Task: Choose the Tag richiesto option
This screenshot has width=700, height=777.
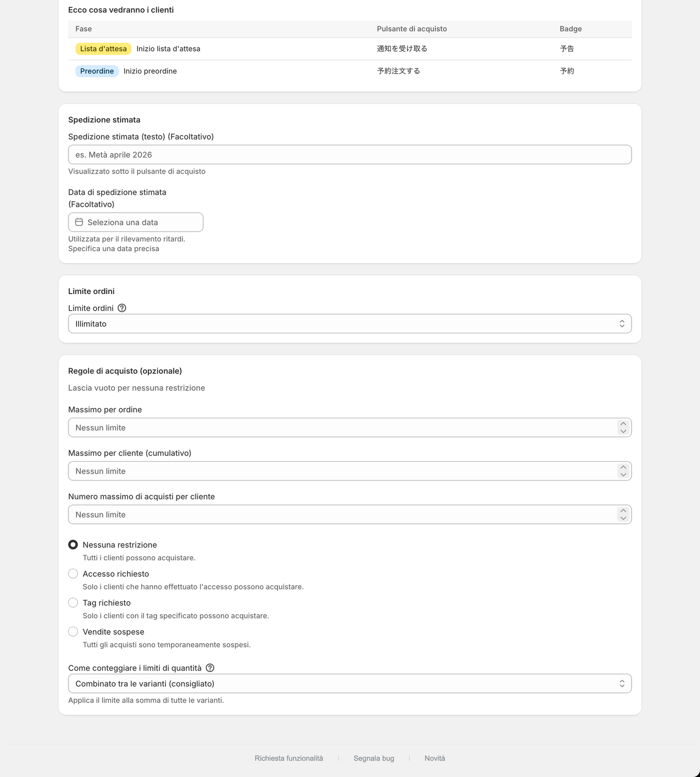Action: 73,602
